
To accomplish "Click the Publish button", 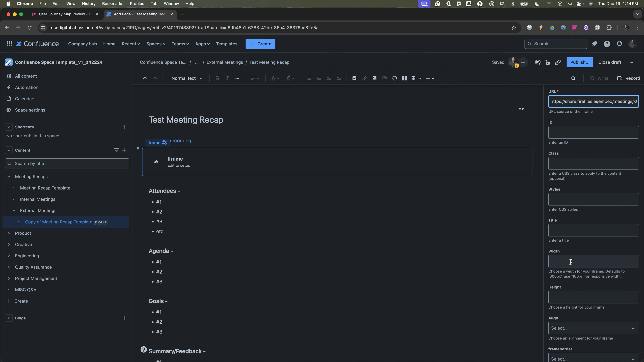I will (580, 62).
